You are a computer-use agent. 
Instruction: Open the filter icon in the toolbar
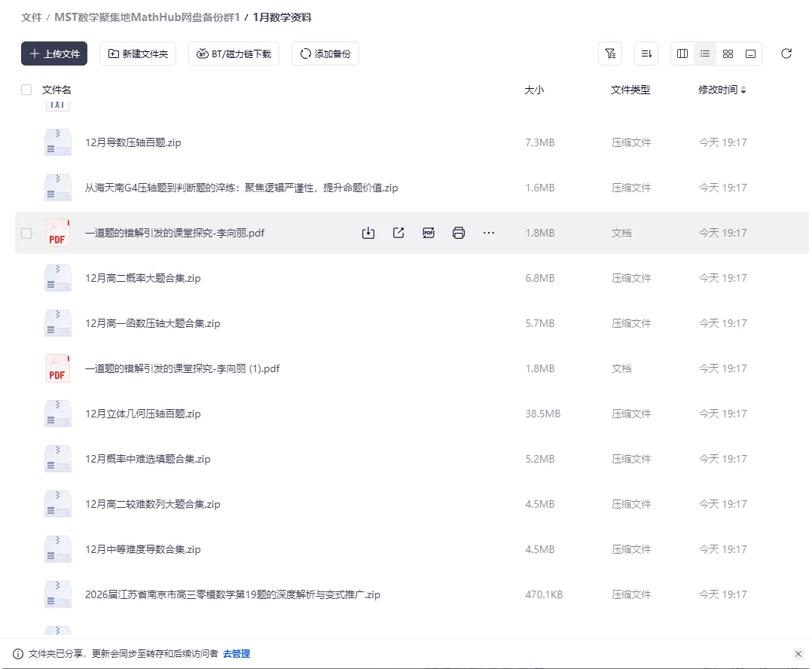(x=610, y=53)
